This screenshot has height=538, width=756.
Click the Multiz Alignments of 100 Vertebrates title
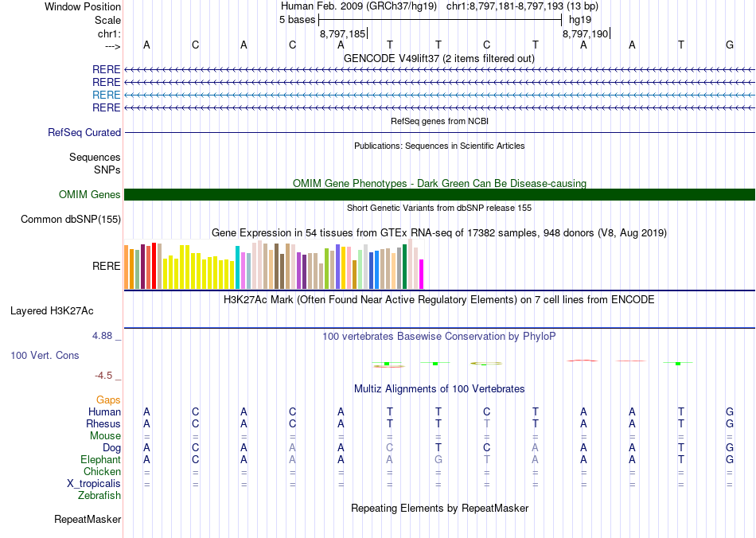(x=439, y=388)
